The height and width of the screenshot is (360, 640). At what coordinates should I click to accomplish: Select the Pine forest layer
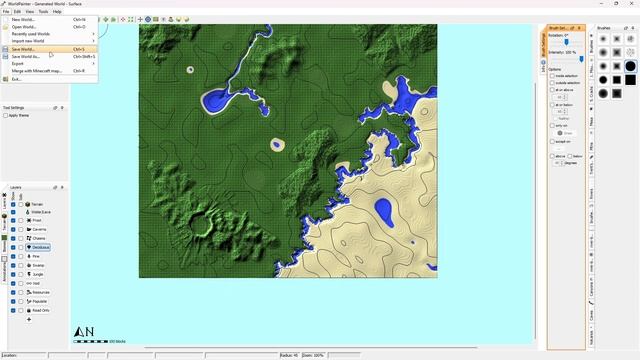coord(33,256)
